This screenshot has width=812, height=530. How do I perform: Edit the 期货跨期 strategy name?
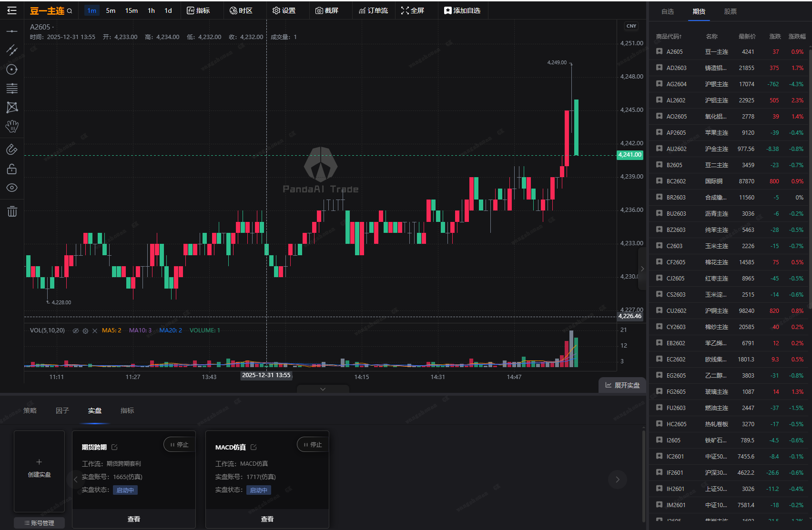point(114,447)
